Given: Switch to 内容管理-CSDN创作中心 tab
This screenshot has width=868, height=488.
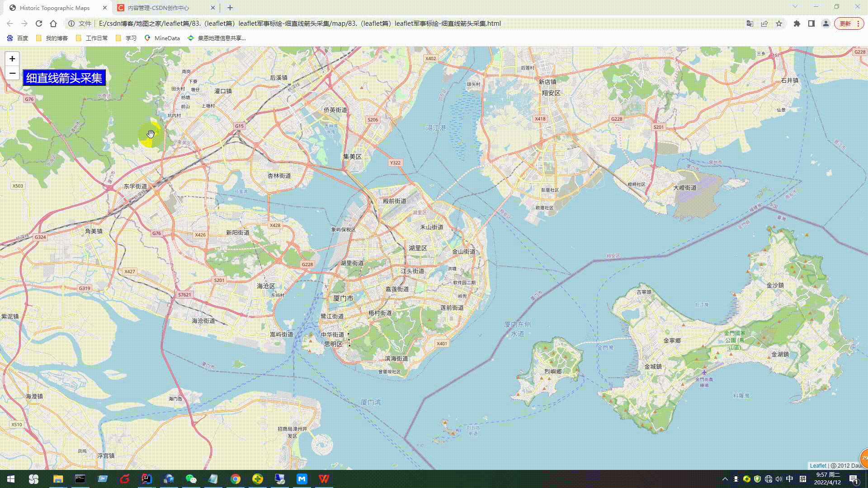Looking at the screenshot, I should pos(158,8).
